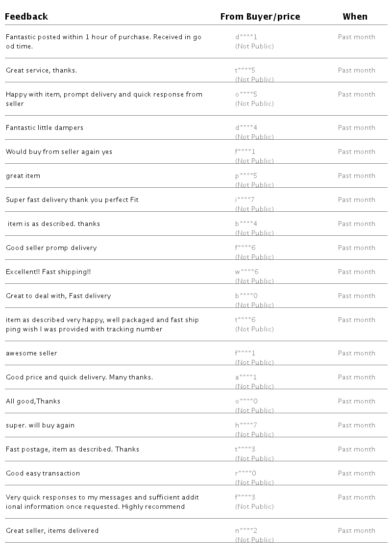This screenshot has width=392, height=552.
Task: Click the Feedback column header
Action: [26, 17]
